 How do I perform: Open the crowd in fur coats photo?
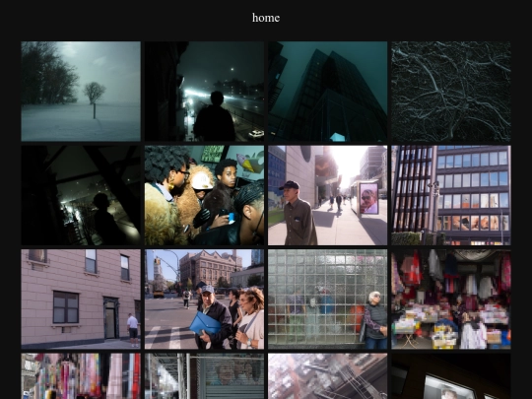[x=204, y=195]
